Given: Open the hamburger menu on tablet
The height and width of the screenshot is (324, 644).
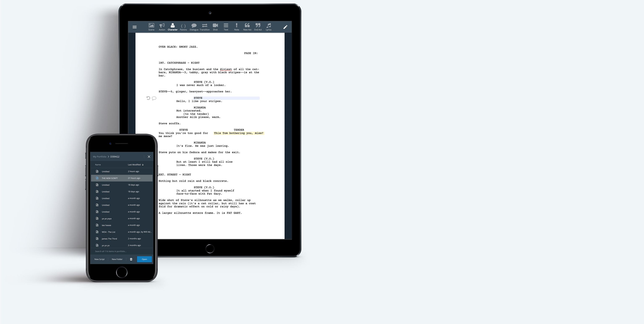Looking at the screenshot, I should point(135,27).
